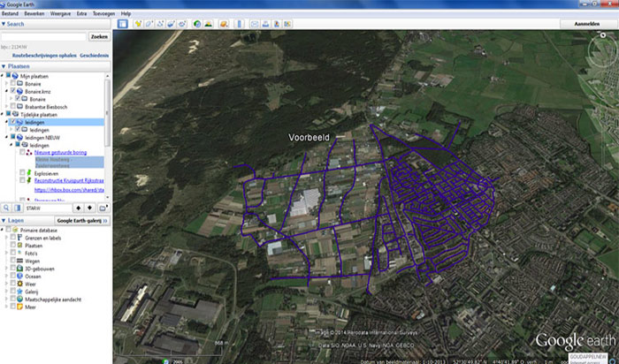Screen dimensions: 619x364
Task: Tick the Nieuwe gestuurde boring checkbox
Action: pos(22,152)
